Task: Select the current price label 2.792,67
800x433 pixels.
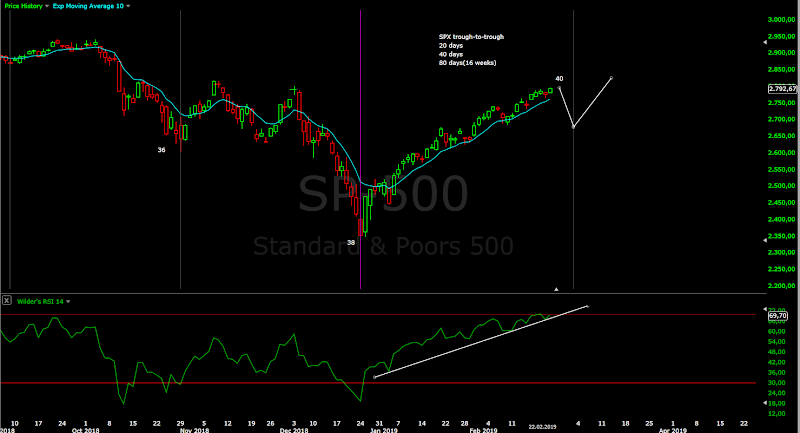Action: pos(782,89)
